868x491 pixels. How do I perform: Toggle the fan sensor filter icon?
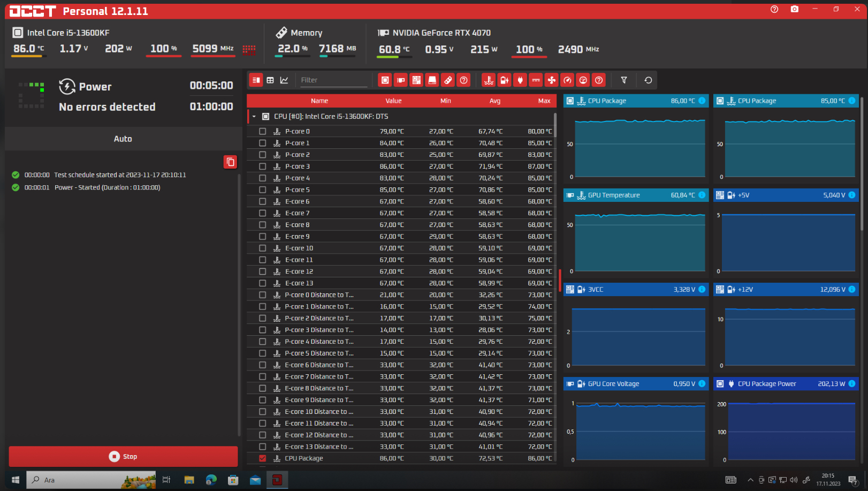(552, 80)
